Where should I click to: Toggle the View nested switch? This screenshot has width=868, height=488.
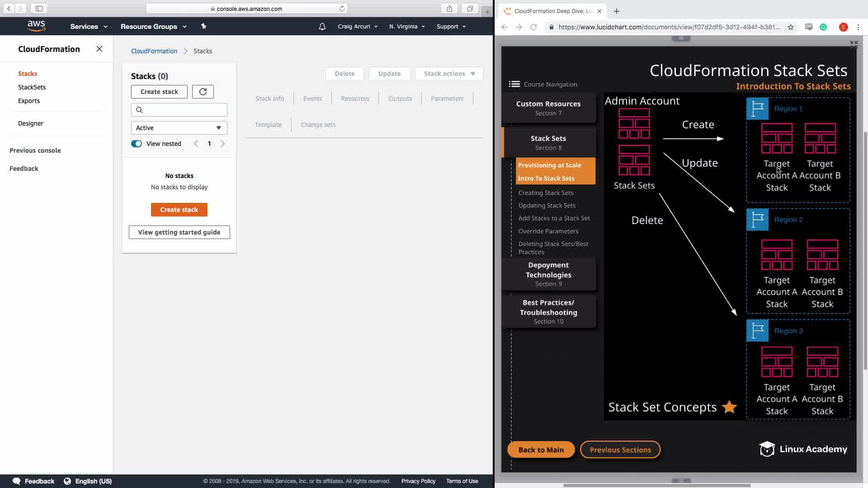click(136, 144)
